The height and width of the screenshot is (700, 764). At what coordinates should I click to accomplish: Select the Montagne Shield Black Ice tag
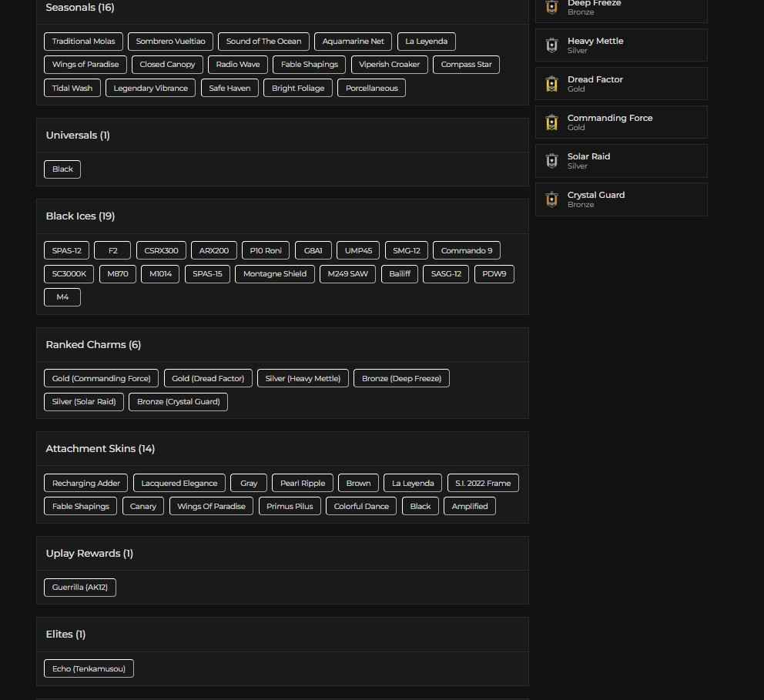274,274
